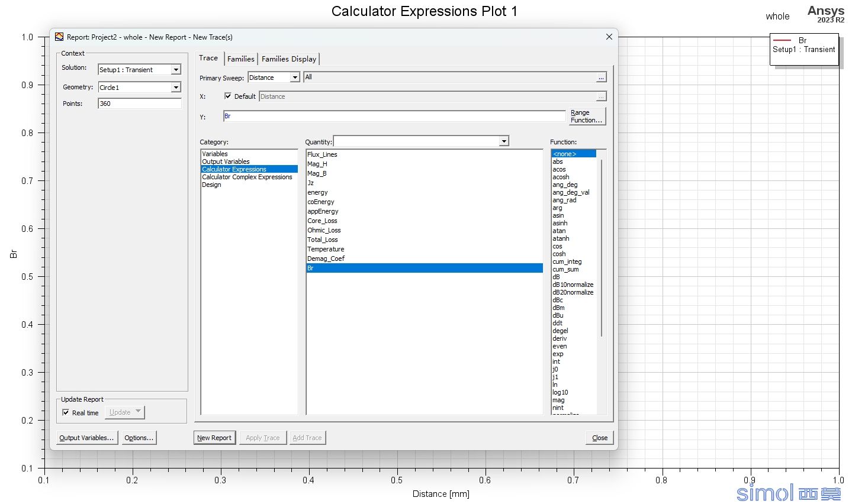852x504 pixels.
Task: Click the All sweep value field
Action: [449, 77]
